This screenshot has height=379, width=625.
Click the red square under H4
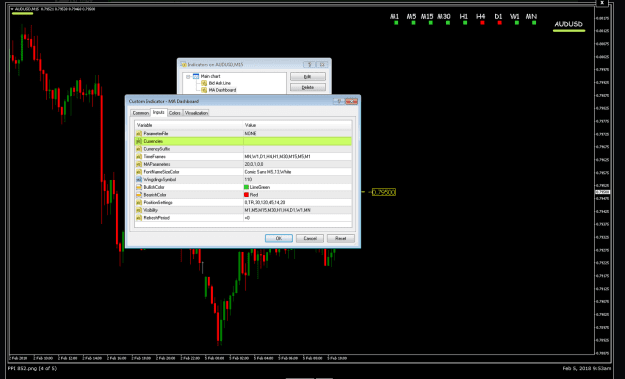(x=482, y=23)
